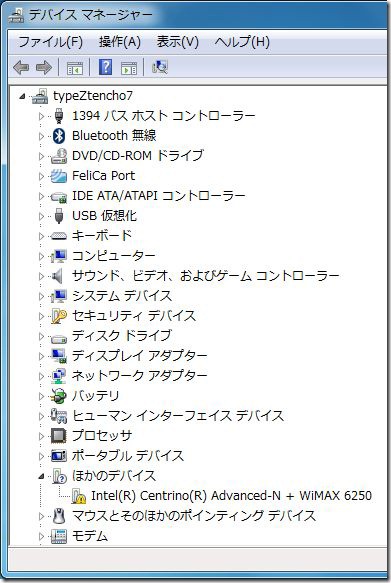
Task: Expand the システム デバイス node
Action: click(41, 296)
